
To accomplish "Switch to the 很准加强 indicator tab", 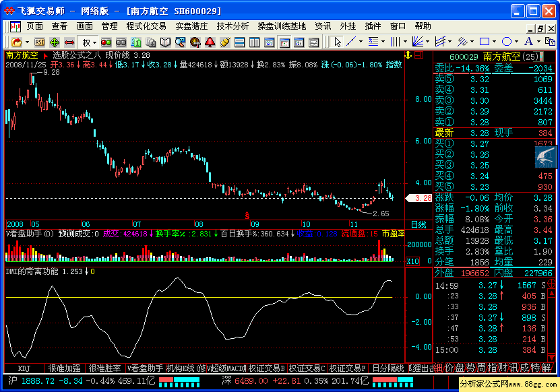I will pyautogui.click(x=65, y=368).
